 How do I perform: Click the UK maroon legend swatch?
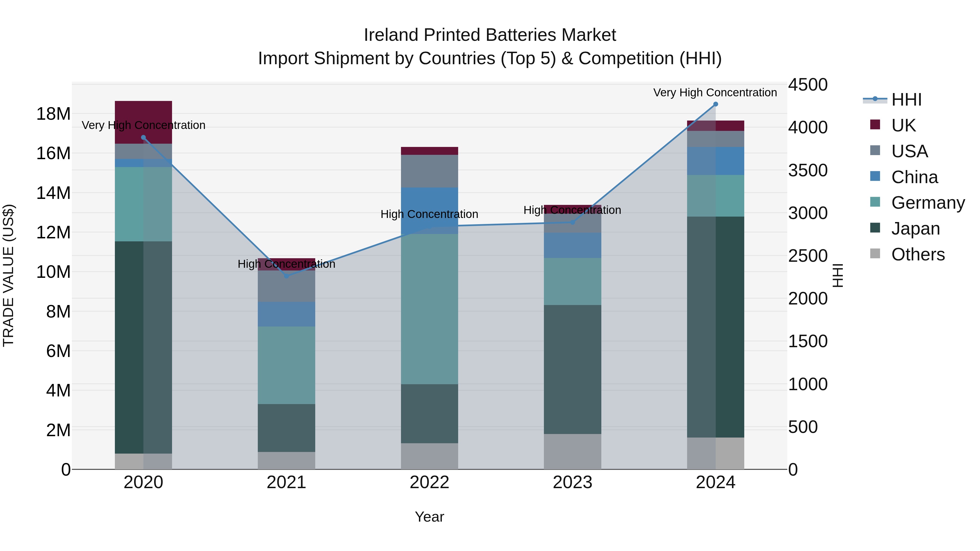(875, 124)
